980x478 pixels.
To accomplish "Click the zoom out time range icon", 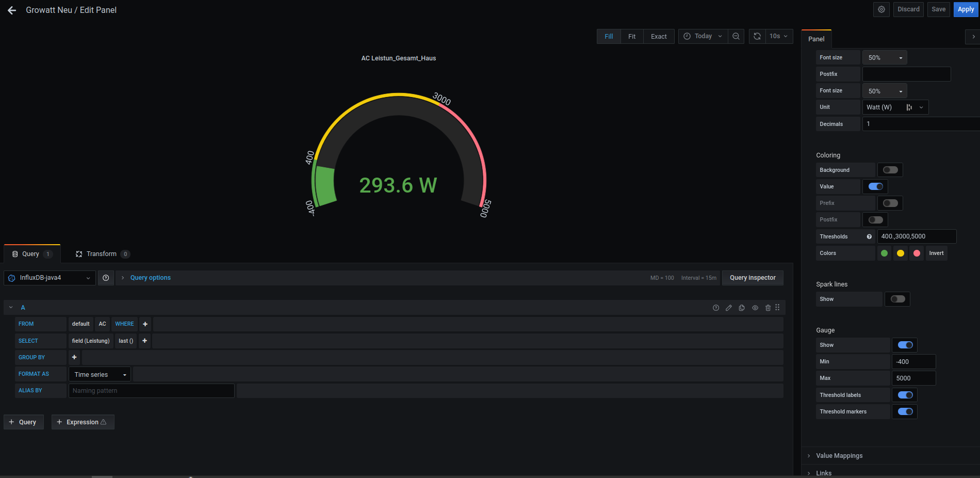I will 736,36.
